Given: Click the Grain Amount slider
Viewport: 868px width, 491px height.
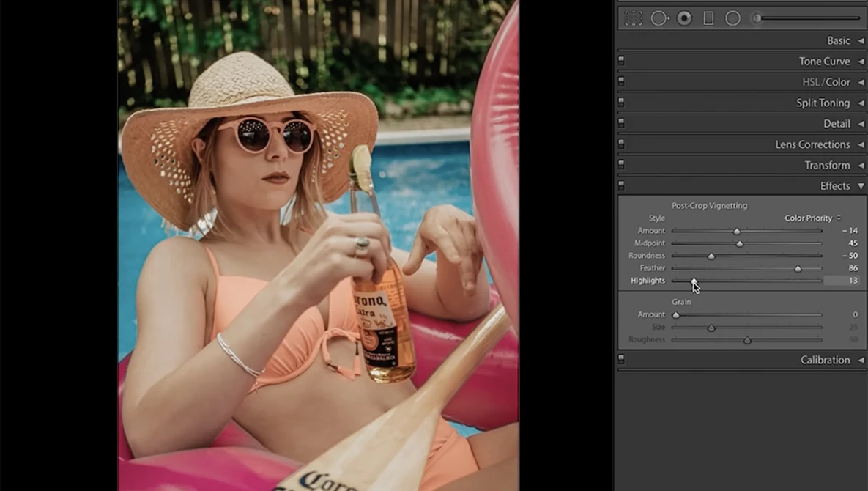Looking at the screenshot, I should coord(746,315).
